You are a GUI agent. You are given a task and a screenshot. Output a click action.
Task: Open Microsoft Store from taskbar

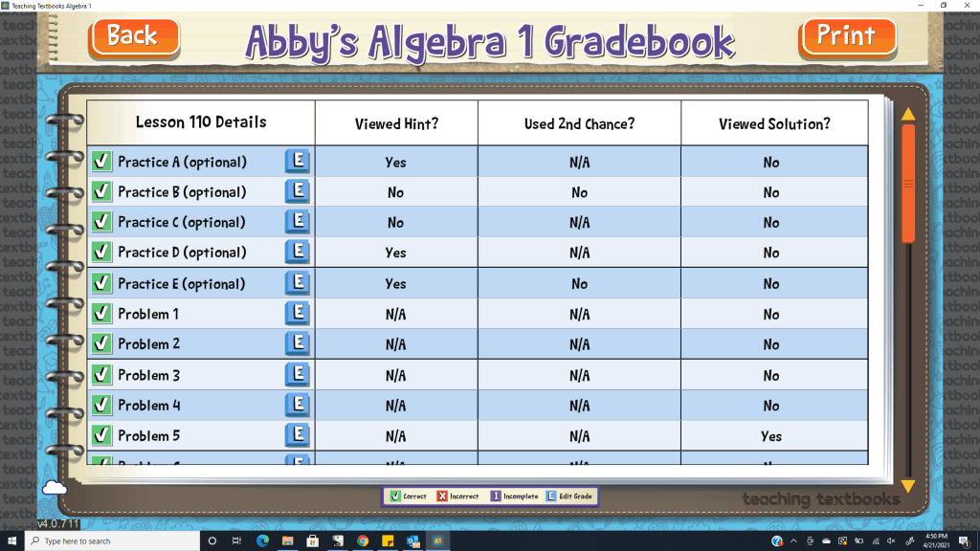(x=313, y=541)
